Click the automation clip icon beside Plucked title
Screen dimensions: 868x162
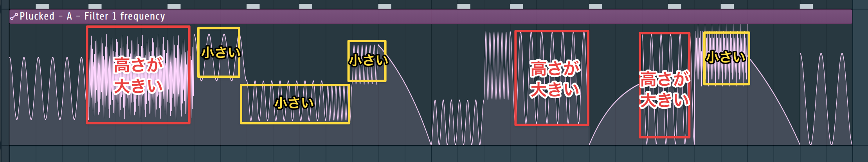tap(14, 16)
